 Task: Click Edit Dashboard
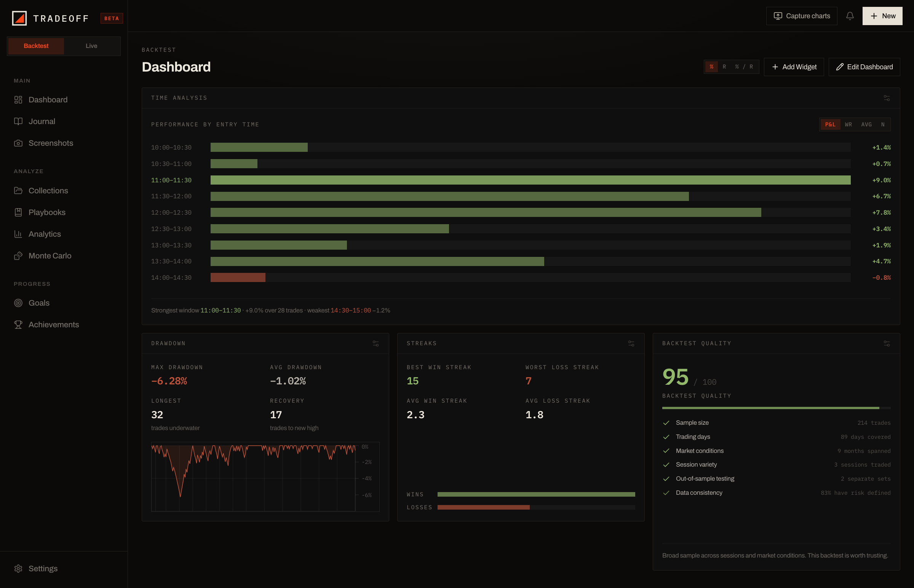(864, 67)
